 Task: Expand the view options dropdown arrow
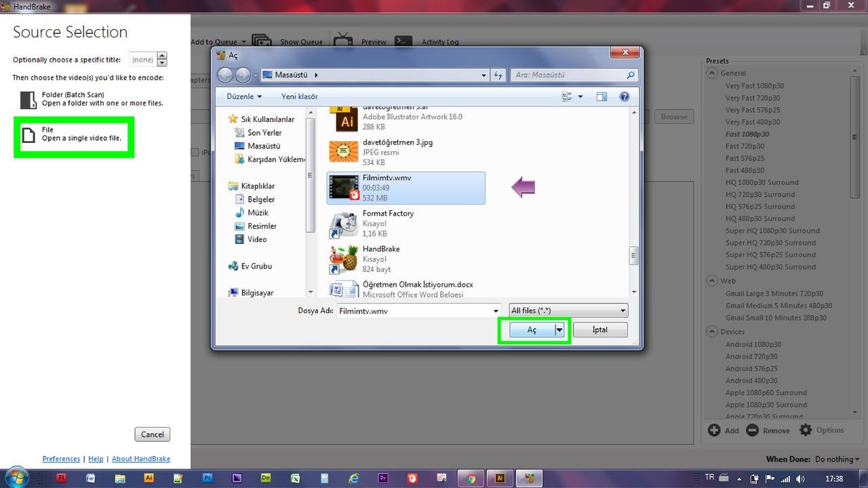pos(580,97)
